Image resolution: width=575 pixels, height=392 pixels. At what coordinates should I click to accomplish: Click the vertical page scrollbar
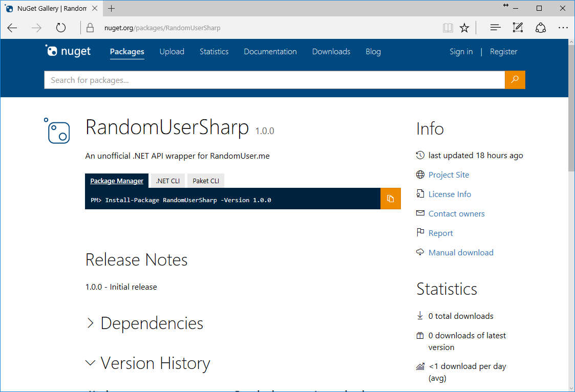pyautogui.click(x=571, y=230)
